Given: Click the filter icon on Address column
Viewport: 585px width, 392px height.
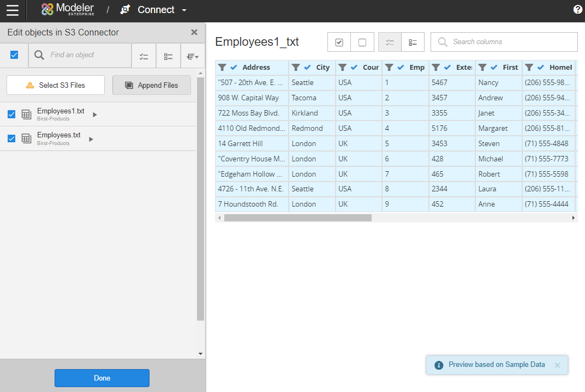Looking at the screenshot, I should [222, 68].
